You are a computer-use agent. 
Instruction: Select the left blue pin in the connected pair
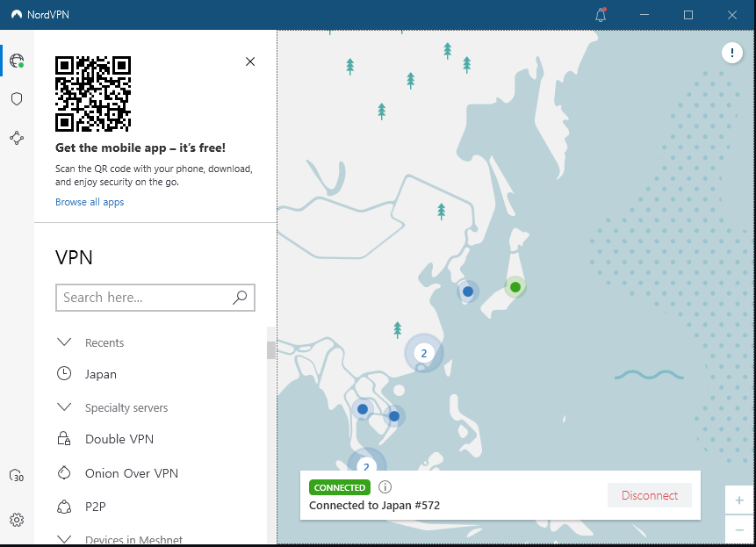coord(363,409)
